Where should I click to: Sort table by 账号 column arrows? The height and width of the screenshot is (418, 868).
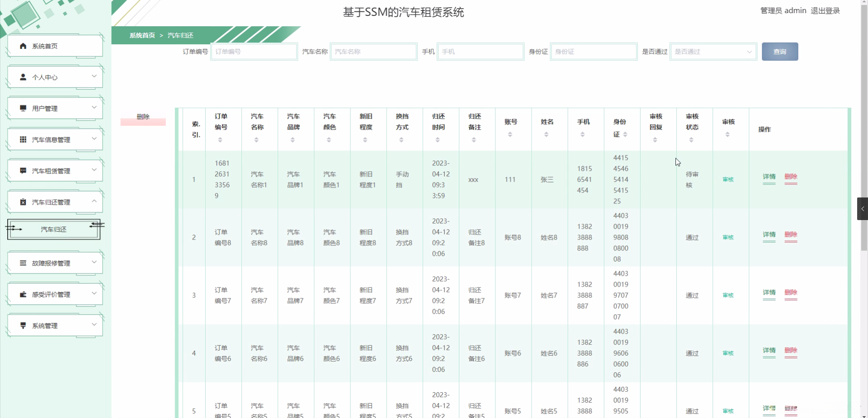click(510, 135)
